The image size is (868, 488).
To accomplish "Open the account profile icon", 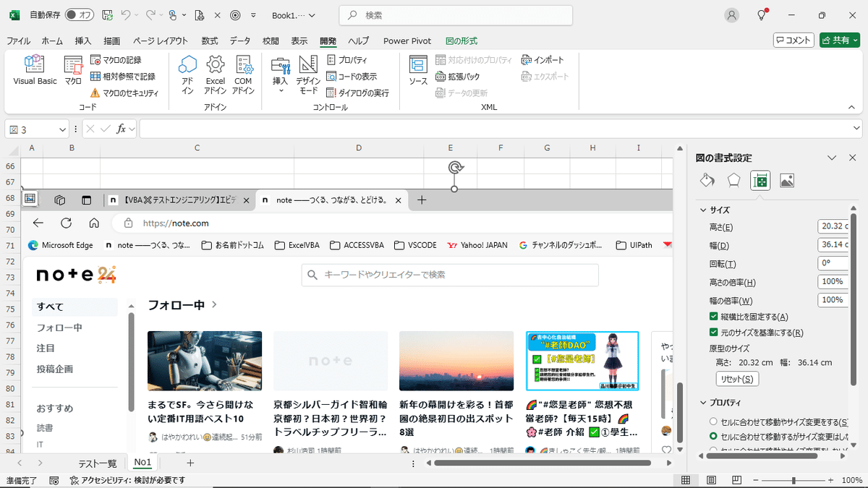I will coord(733,15).
